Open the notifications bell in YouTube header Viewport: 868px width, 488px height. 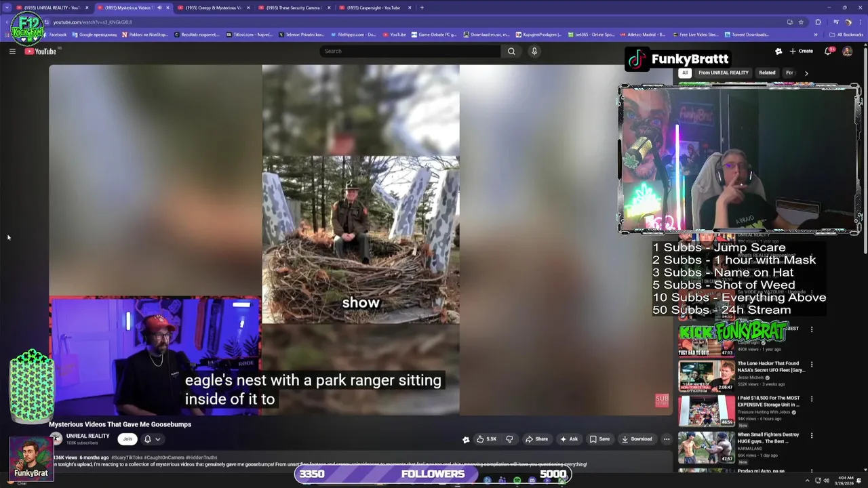click(x=828, y=51)
